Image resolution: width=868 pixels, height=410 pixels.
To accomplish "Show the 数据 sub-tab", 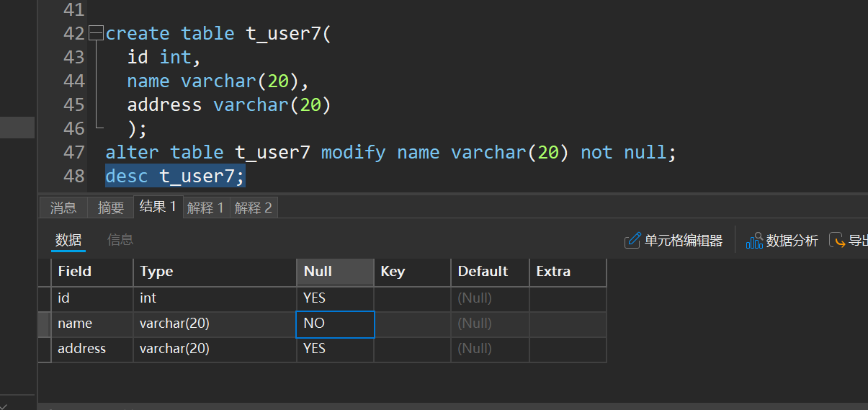I will point(68,240).
